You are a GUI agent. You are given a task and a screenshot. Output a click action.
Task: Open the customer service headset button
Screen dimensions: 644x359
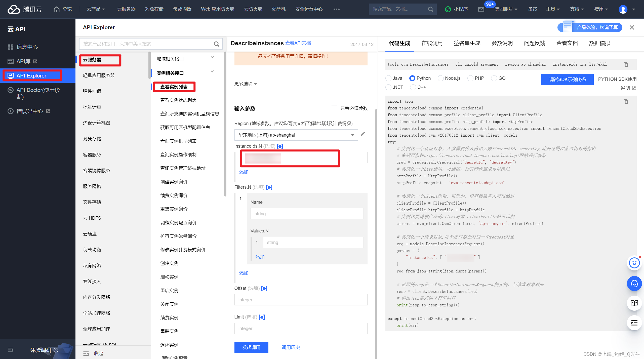click(x=634, y=284)
